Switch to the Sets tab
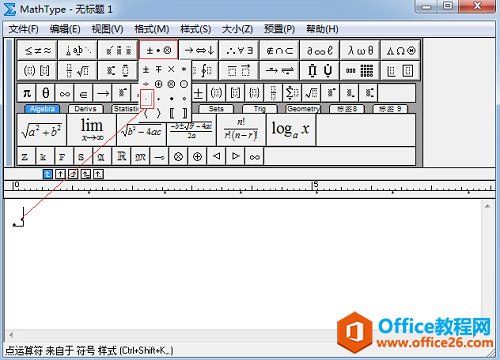The height and width of the screenshot is (360, 500). click(216, 109)
